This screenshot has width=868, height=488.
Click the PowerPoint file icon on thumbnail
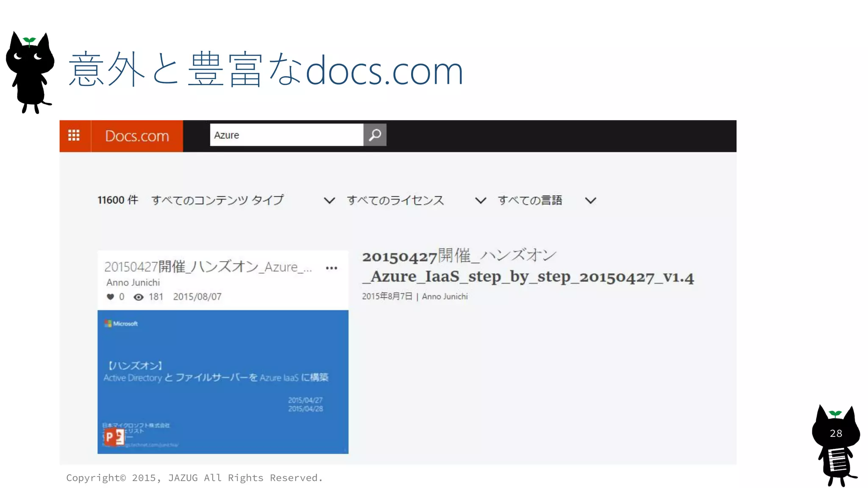114,437
